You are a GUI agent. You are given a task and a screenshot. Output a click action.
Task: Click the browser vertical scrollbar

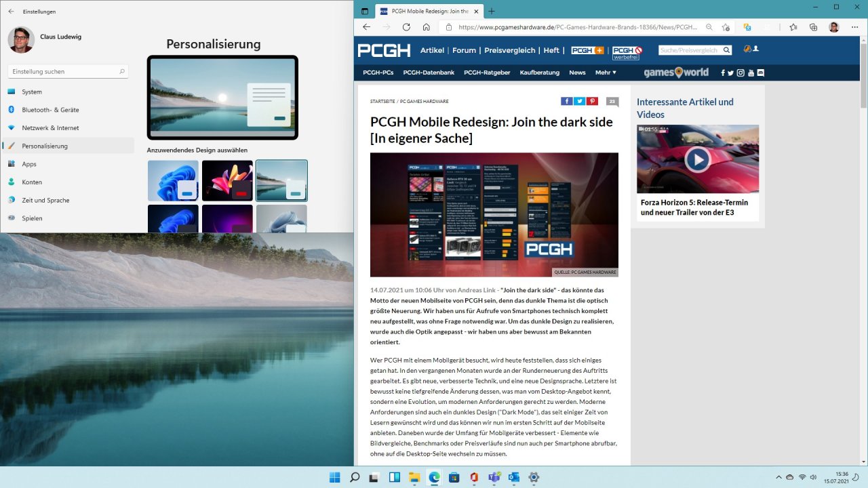(863, 75)
